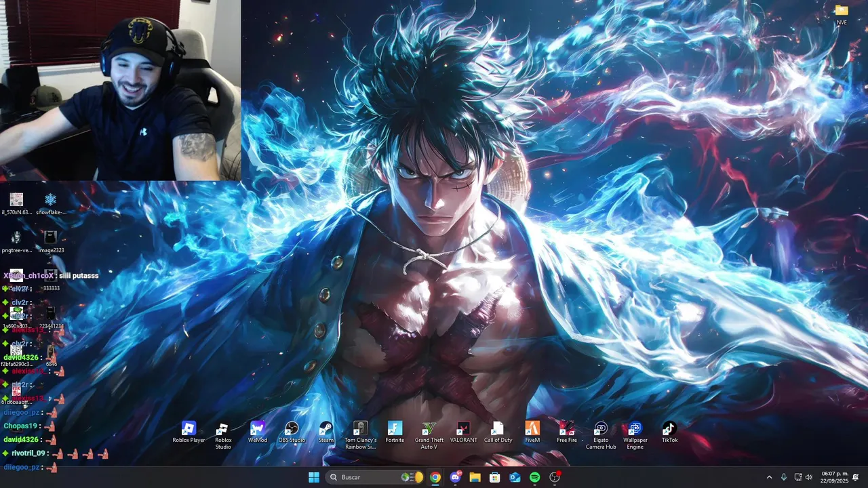Open the volume speaker tray icon
868x488 pixels.
[808, 477]
